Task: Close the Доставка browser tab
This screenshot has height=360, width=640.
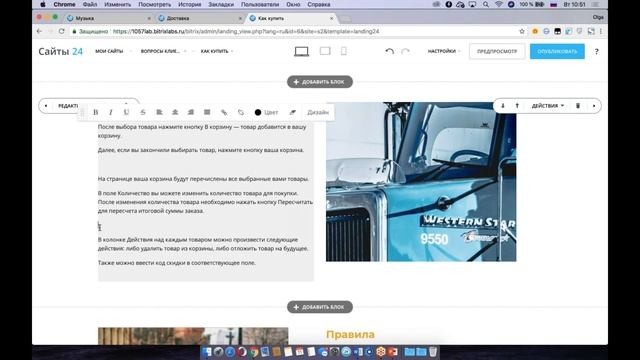Action: click(x=240, y=18)
